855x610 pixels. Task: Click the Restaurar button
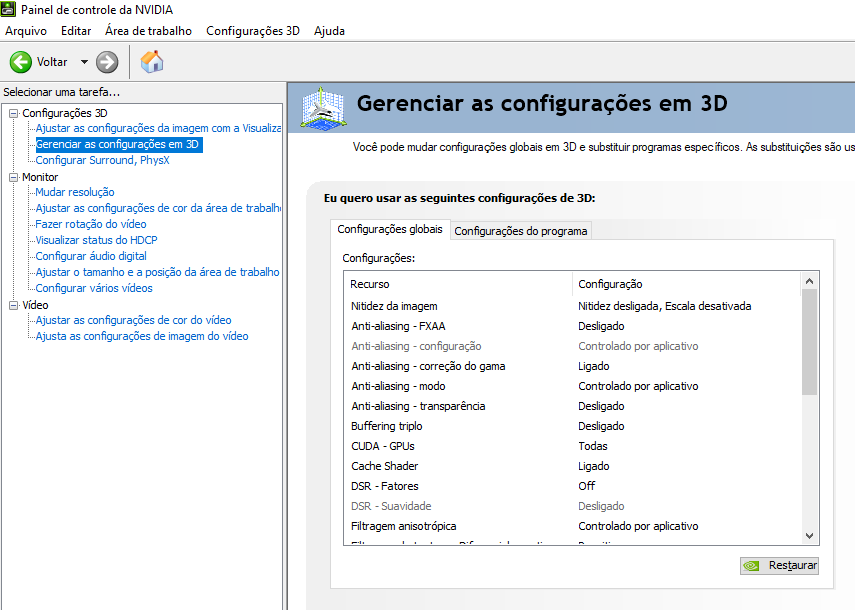tap(779, 566)
